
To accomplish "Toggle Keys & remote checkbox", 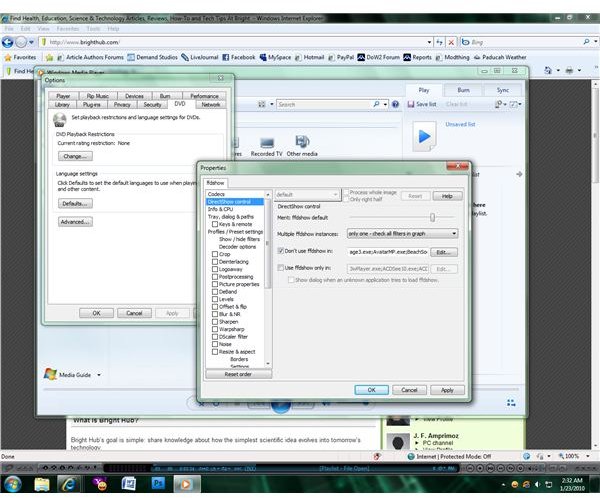I will point(215,224).
